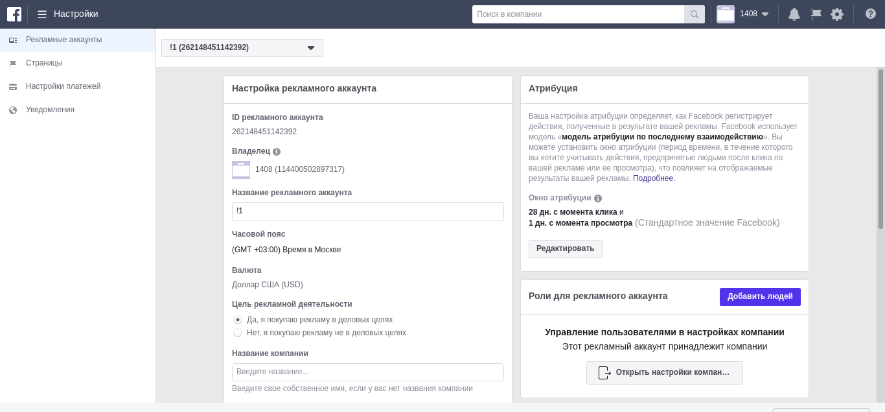
Task: Open the notifications bell icon
Action: 794,14
